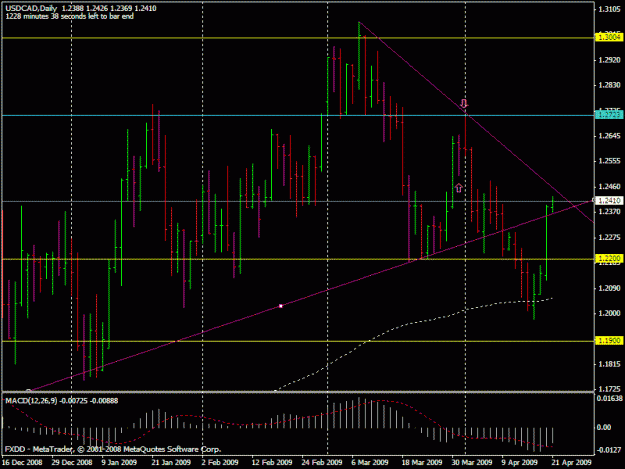Click the 9 Apr 2009 date label

[519, 462]
